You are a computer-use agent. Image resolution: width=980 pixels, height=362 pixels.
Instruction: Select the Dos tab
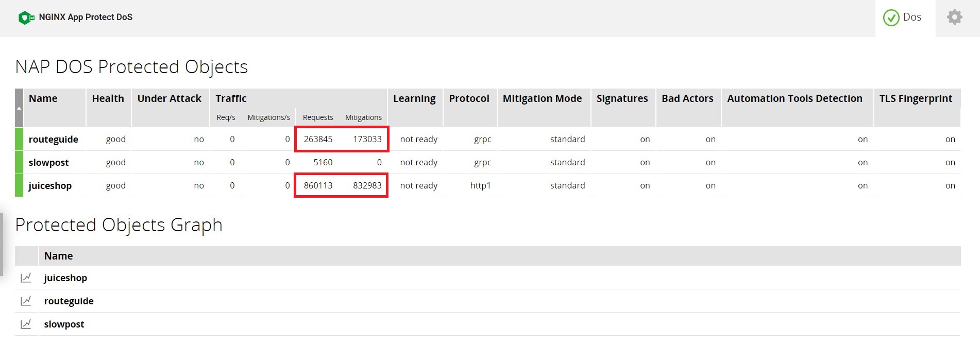coord(905,18)
